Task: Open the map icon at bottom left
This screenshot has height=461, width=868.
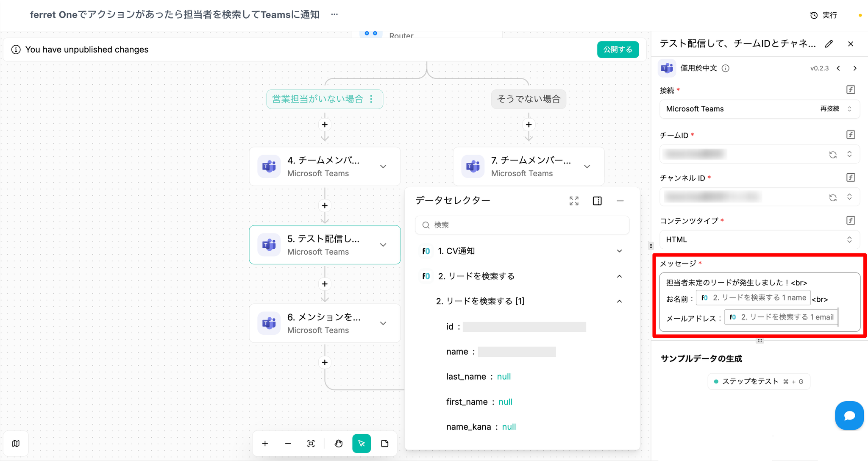Action: [x=16, y=444]
